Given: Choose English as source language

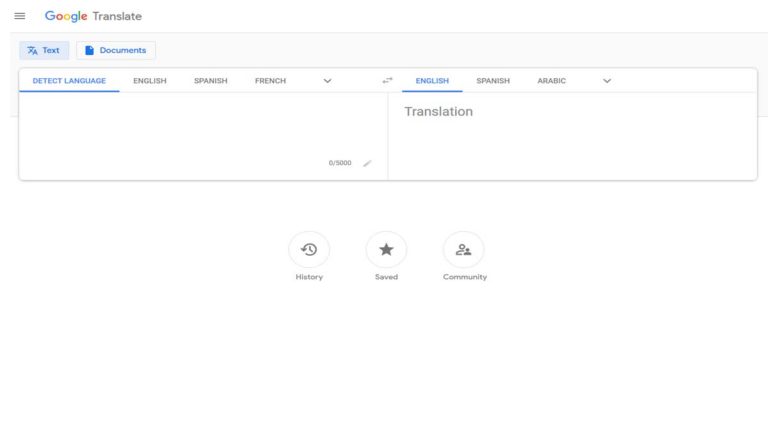Looking at the screenshot, I should (150, 81).
